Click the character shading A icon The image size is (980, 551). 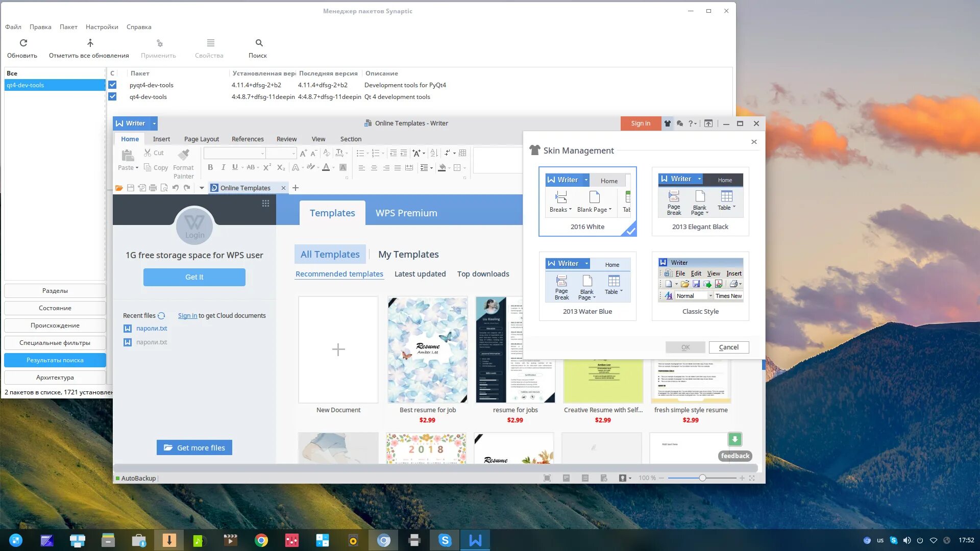click(x=343, y=167)
